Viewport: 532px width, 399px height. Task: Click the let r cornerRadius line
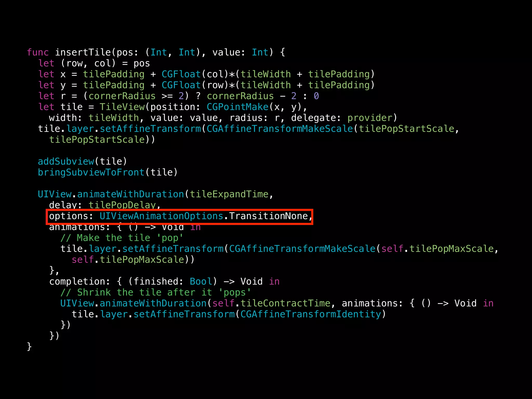coord(178,96)
